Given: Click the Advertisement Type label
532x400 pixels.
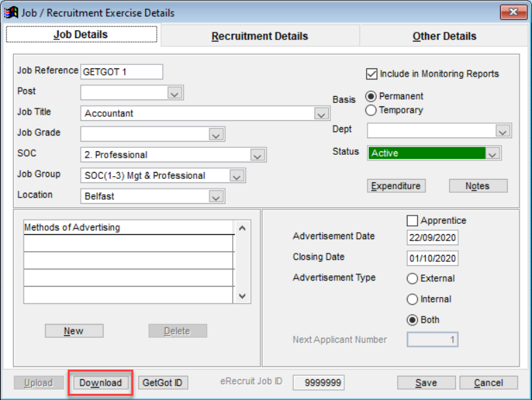Looking at the screenshot, I should [x=334, y=278].
